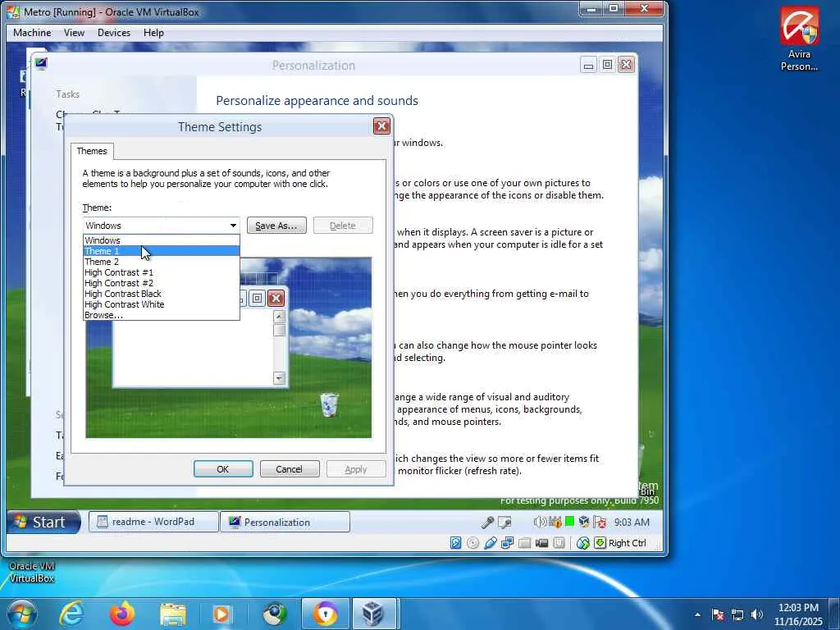
Task: Click the Personalization taskbar button in guest
Action: point(285,522)
